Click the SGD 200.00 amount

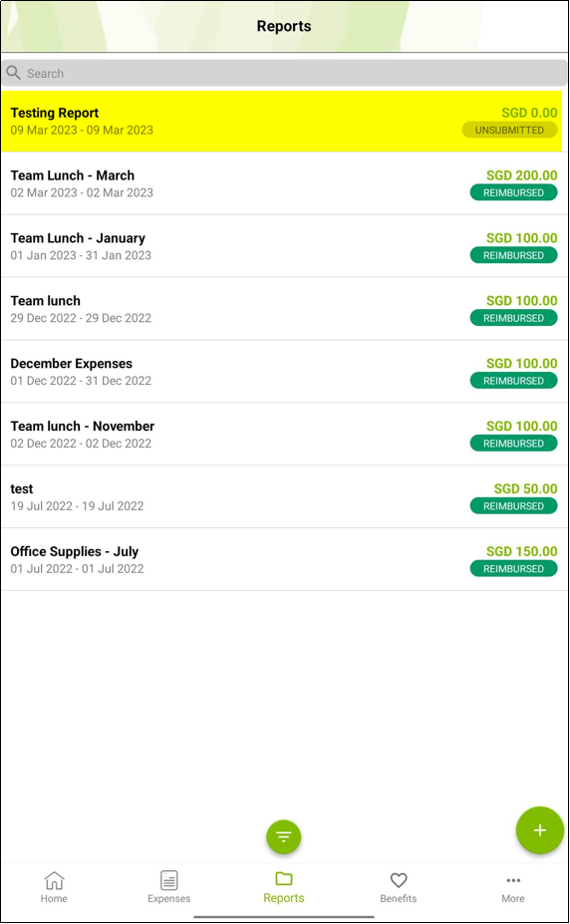click(522, 175)
